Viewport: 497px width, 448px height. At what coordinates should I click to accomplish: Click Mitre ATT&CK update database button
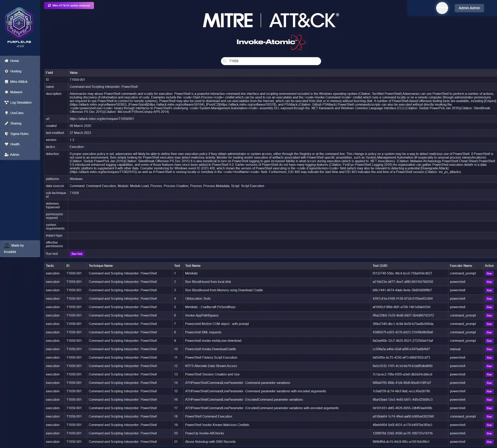(69, 5)
